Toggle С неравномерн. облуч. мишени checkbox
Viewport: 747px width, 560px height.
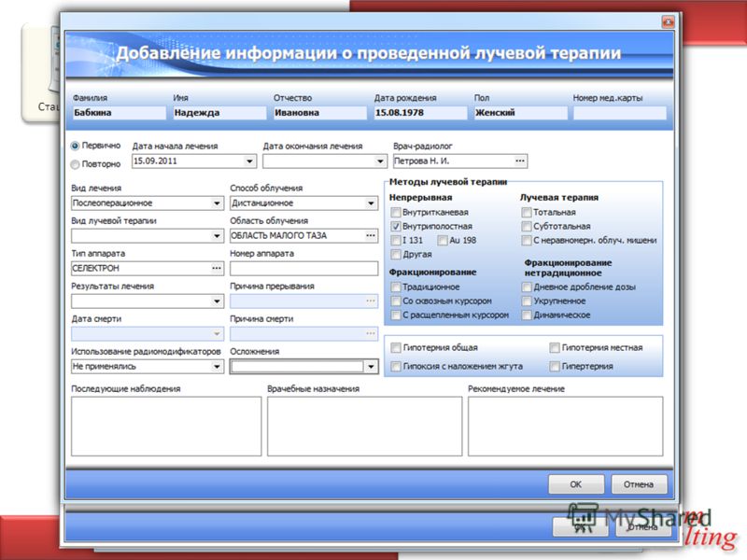[x=527, y=241]
